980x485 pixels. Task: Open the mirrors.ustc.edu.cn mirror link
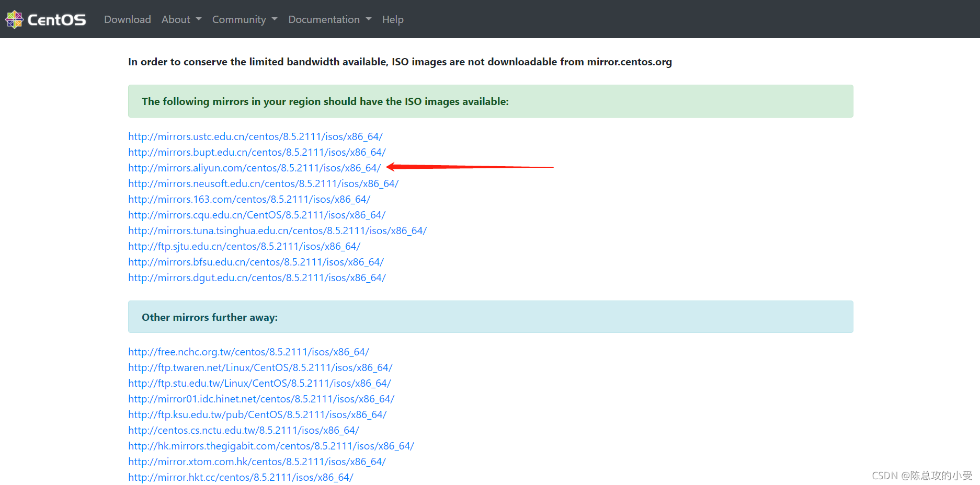[255, 136]
